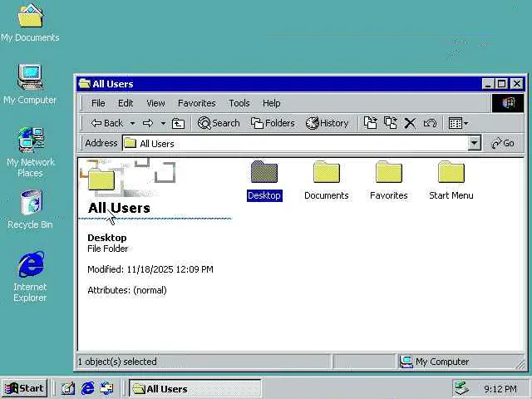The height and width of the screenshot is (399, 532).
Task: Launch Outlook Express from quick launch
Action: click(x=106, y=388)
